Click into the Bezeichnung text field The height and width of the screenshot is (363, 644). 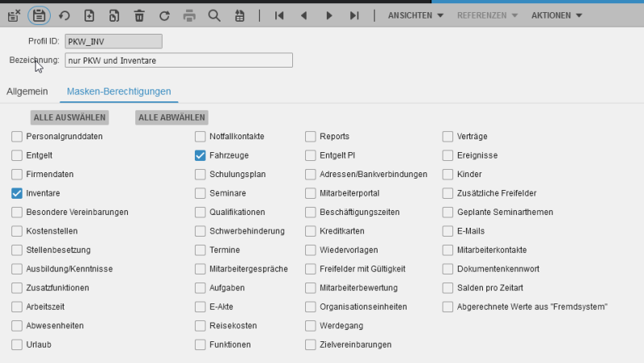179,60
